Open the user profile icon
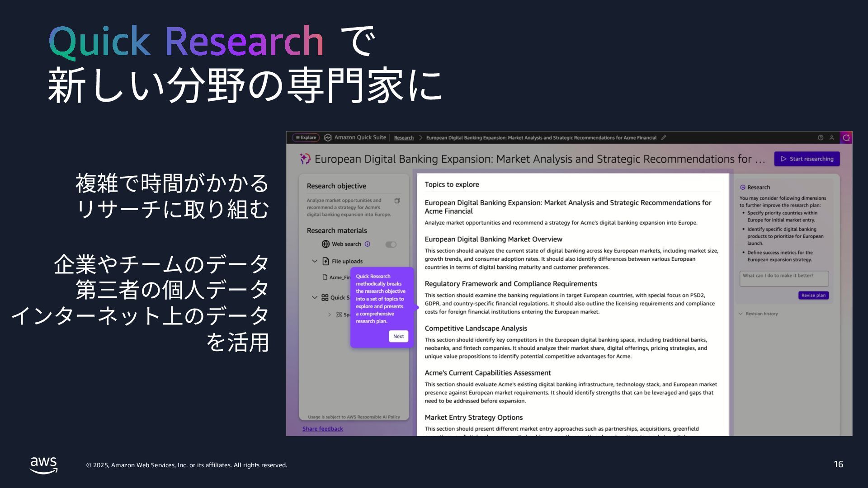The width and height of the screenshot is (868, 488). coord(831,138)
